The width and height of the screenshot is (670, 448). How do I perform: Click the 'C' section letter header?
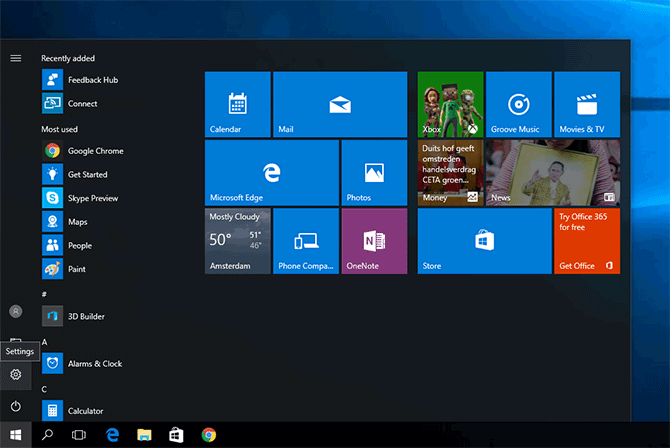44,389
